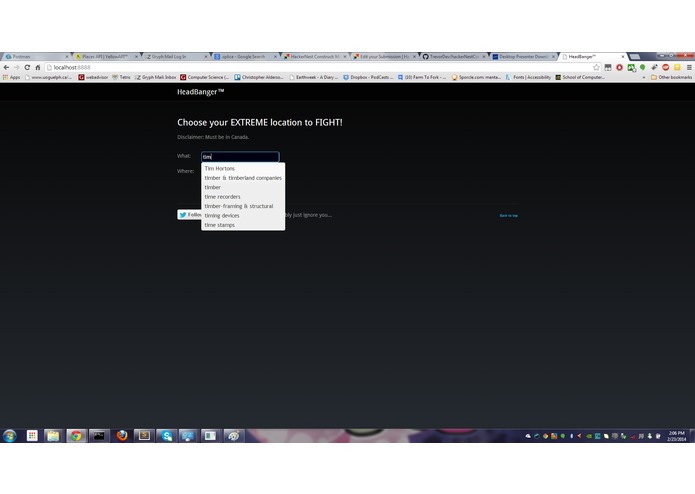
Task: Switch to the Edit your Submission tab
Action: point(384,57)
